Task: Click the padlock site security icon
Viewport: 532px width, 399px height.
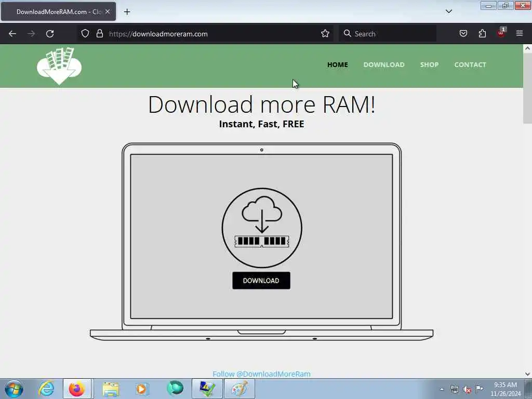Action: [99, 33]
